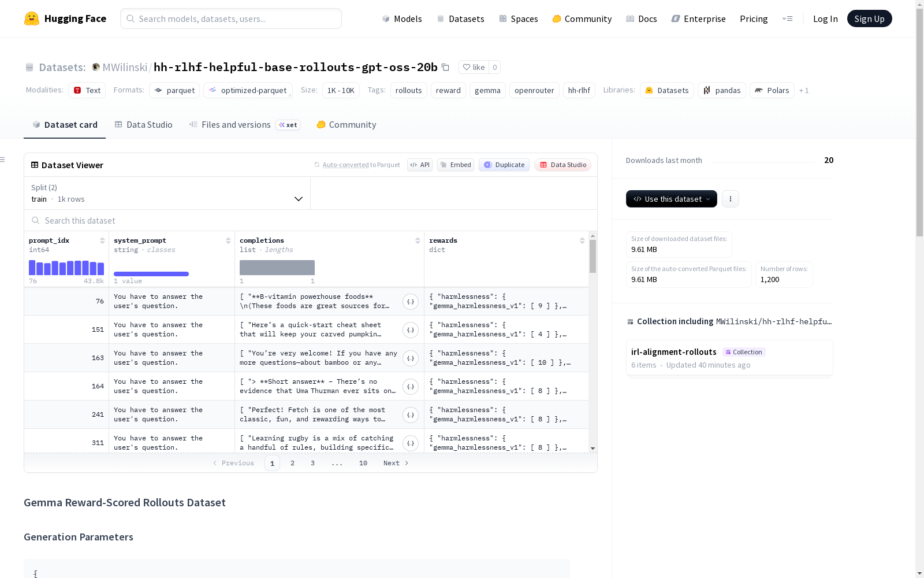Open the Community navigation item
The image size is (924, 578).
coord(582,18)
